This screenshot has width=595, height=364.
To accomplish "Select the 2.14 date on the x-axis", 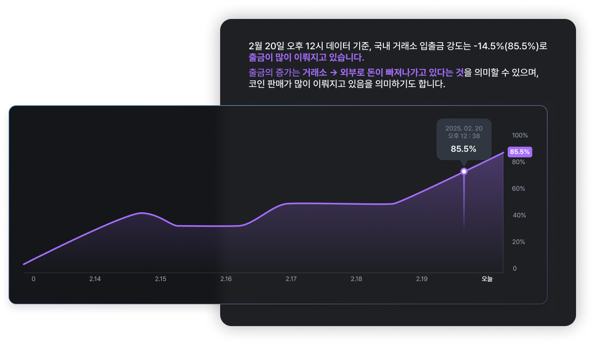I will coord(95,279).
